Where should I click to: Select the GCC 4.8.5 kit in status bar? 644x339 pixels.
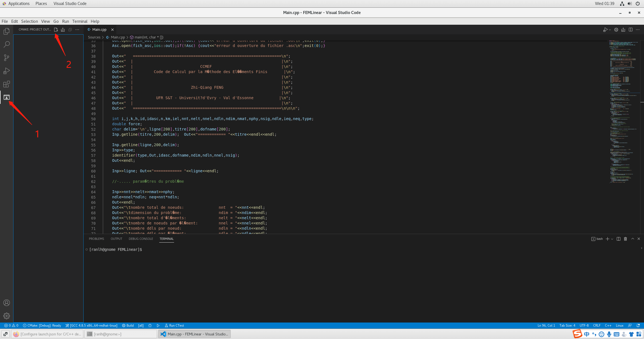point(91,326)
